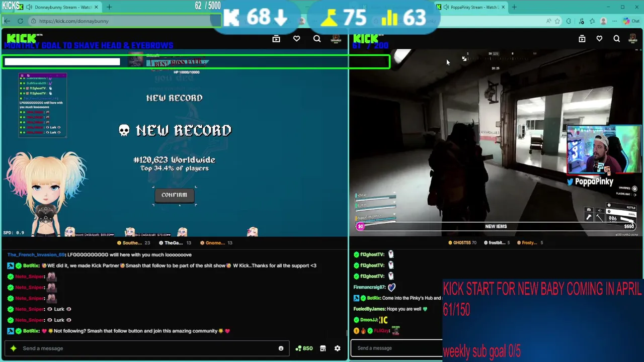Viewport: 644px width, 362px height.
Task: Open emote picker in Donnaybunny chat
Action: tap(281, 348)
